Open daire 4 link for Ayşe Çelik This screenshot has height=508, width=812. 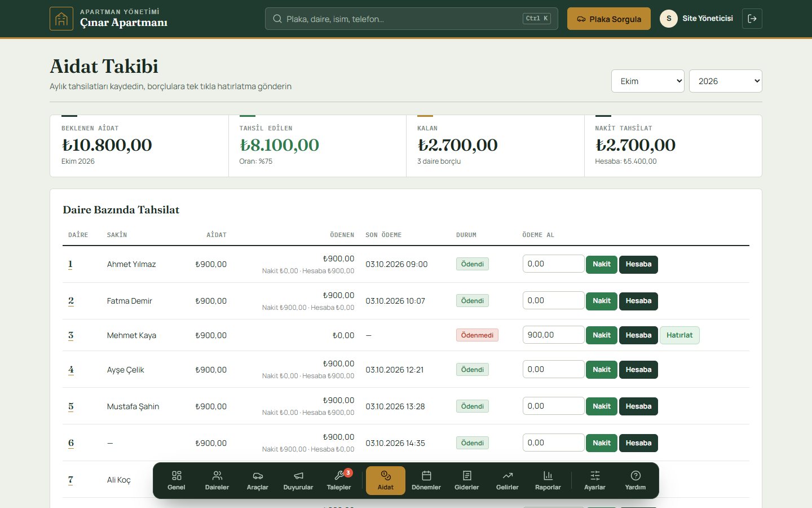[71, 370]
